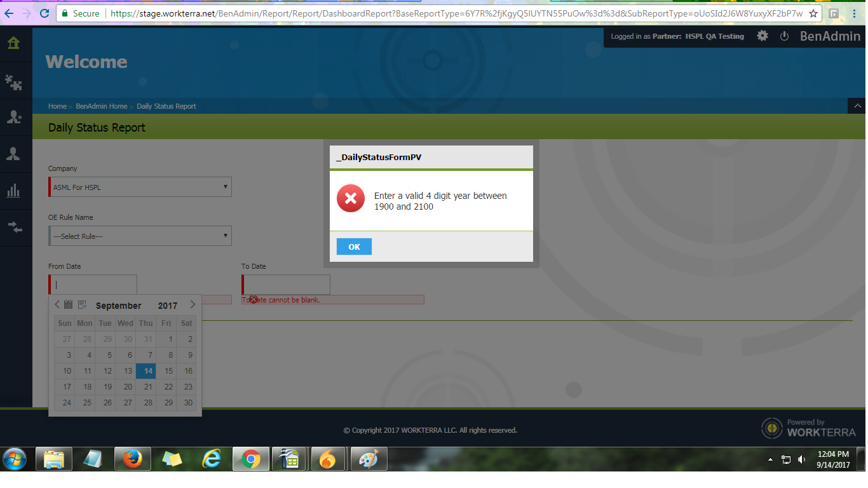The image size is (868, 488).
Task: Select September 14 in the calendar
Action: coord(146,371)
